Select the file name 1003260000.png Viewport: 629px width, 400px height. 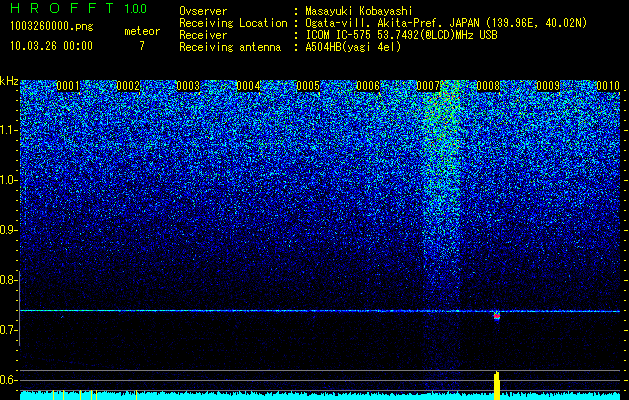click(52, 26)
